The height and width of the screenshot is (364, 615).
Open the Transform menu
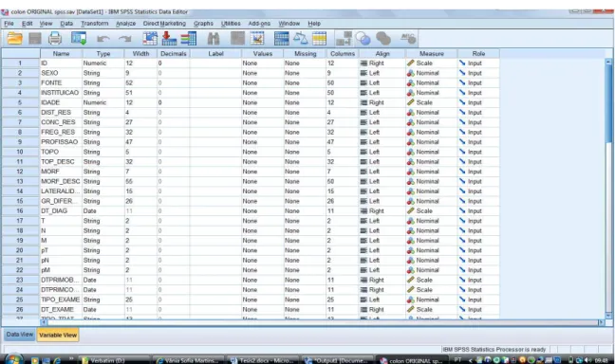click(95, 24)
